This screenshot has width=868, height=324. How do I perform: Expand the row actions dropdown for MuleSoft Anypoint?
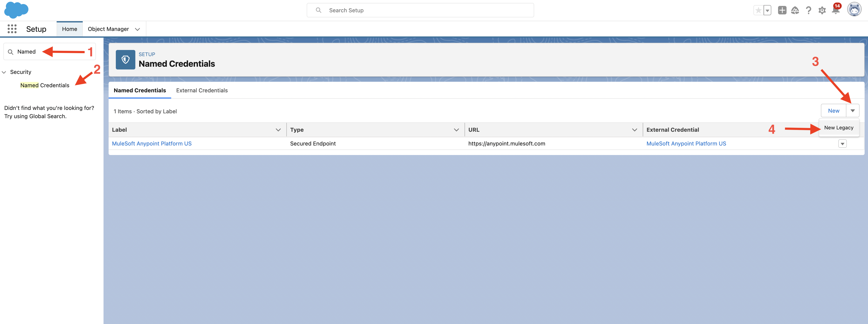click(842, 143)
